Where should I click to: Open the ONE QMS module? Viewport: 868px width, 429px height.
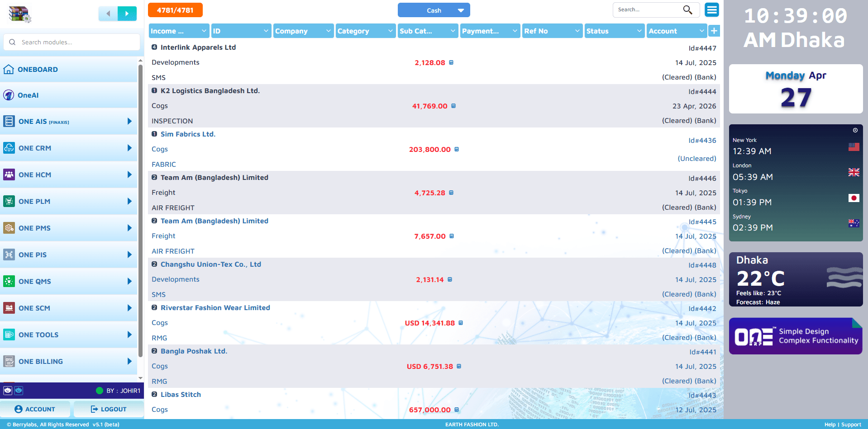(68, 281)
